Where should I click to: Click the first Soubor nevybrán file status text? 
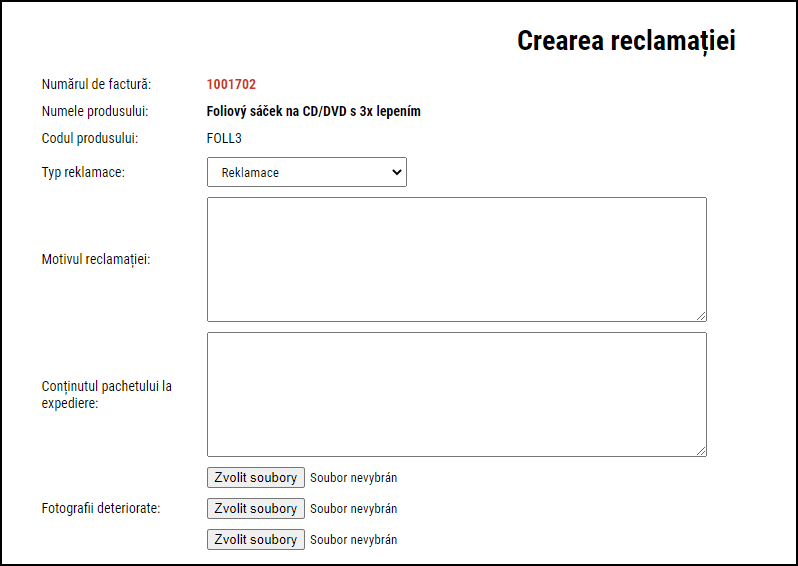(x=353, y=478)
